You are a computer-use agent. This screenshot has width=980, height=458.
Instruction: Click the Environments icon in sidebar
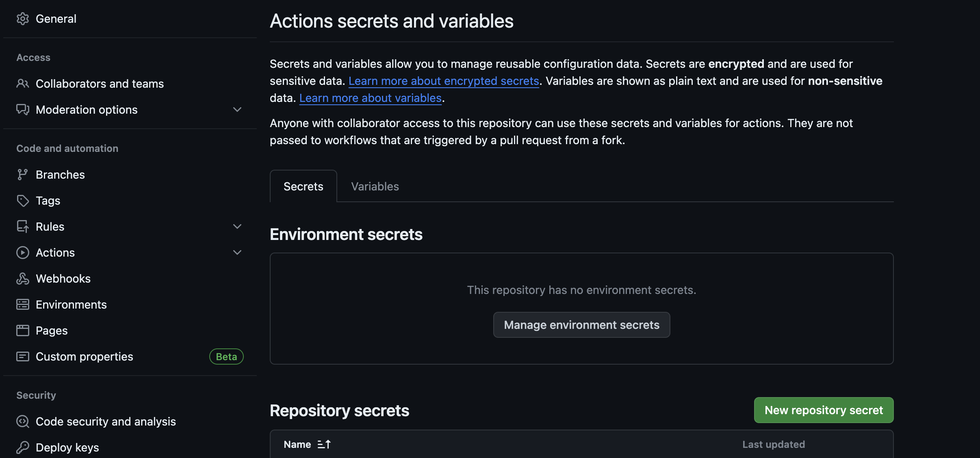click(23, 305)
